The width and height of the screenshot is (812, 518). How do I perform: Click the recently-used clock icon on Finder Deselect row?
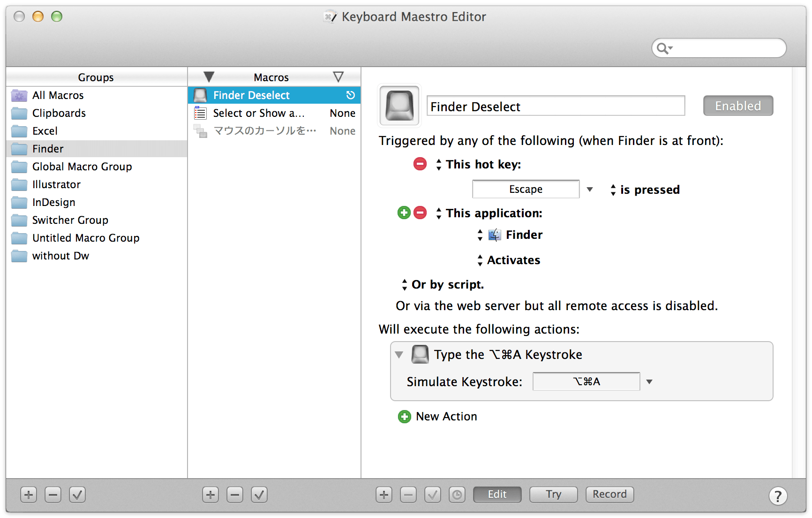tap(351, 95)
